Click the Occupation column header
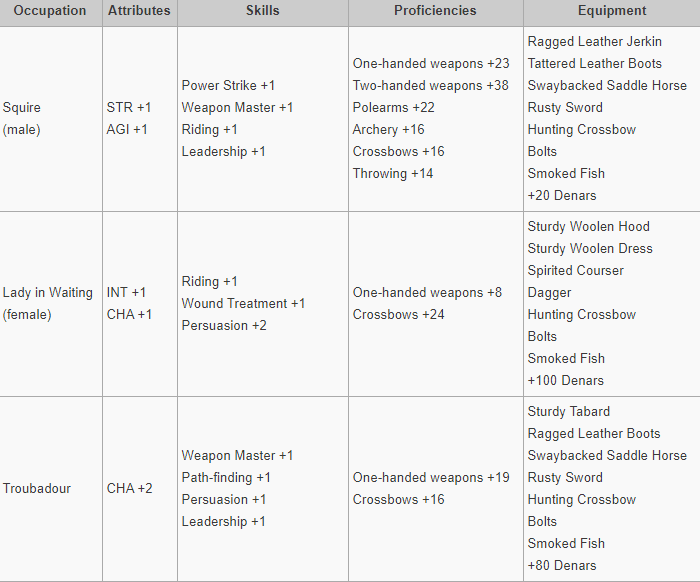Image resolution: width=700 pixels, height=582 pixels. coord(50,11)
